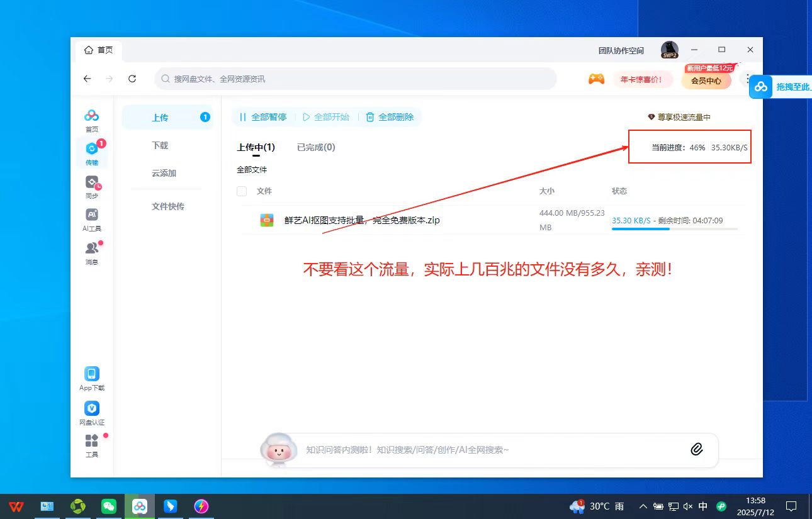812x519 pixels.
Task: Check the select-all files checkbox
Action: [x=242, y=191]
